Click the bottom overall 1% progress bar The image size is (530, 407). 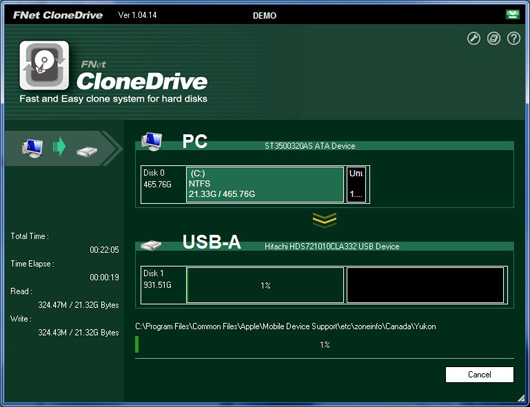pos(324,344)
